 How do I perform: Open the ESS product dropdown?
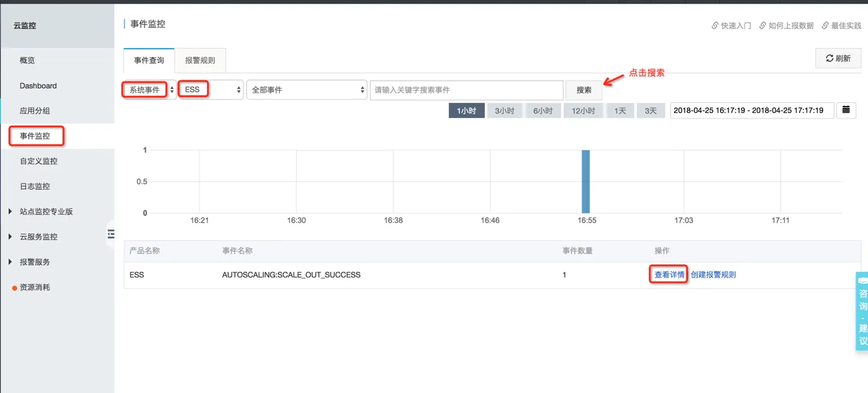(211, 90)
